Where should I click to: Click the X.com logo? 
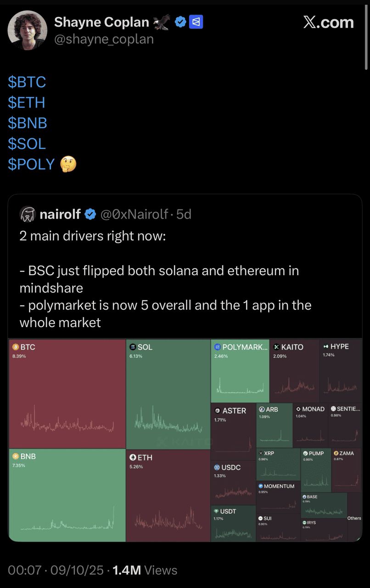coord(328,22)
